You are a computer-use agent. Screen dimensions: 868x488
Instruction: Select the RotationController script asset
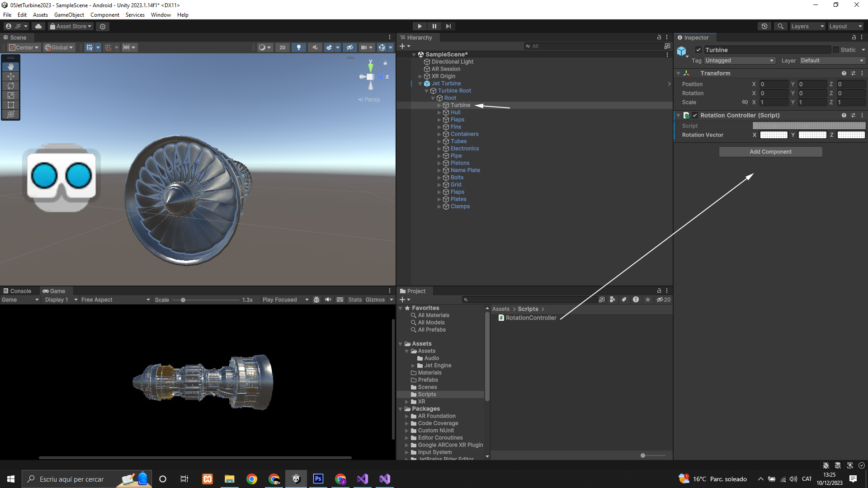530,318
